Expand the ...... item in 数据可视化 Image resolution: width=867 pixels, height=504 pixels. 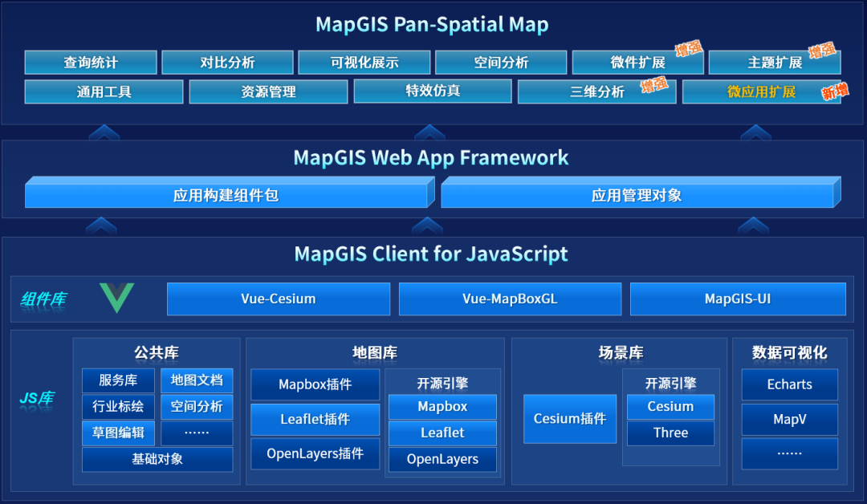789,453
